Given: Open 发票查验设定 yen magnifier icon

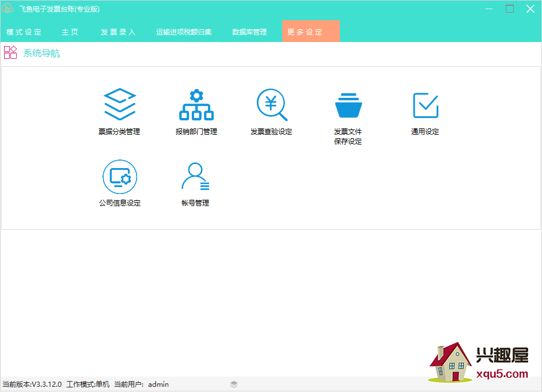Looking at the screenshot, I should coord(272,105).
